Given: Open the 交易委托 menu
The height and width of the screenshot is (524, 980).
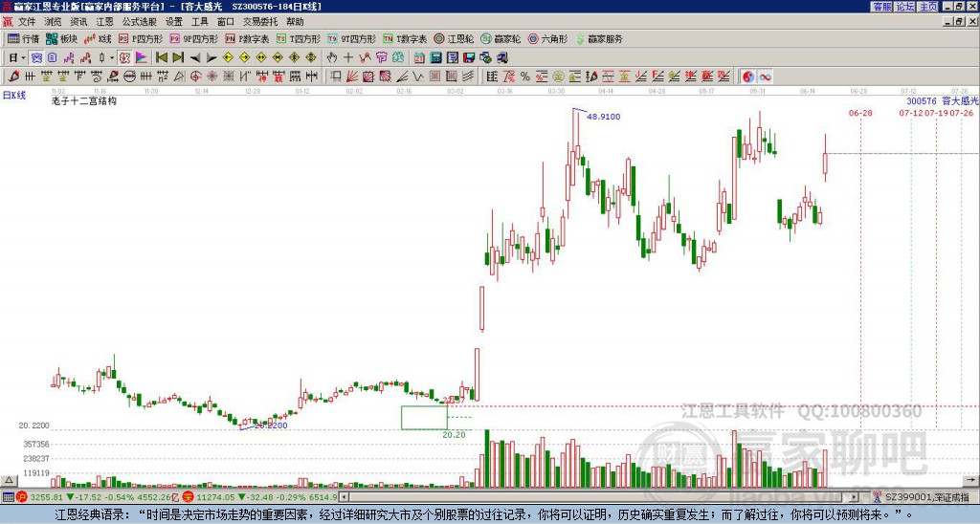Looking at the screenshot, I should [260, 22].
